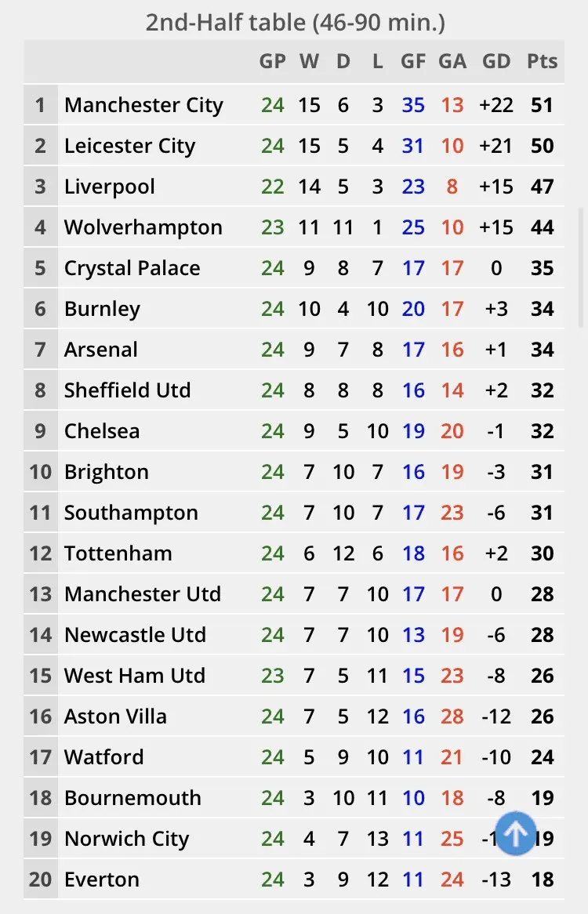Sort table by Pts column header
Viewport: 588px width, 914px height.
coord(542,61)
